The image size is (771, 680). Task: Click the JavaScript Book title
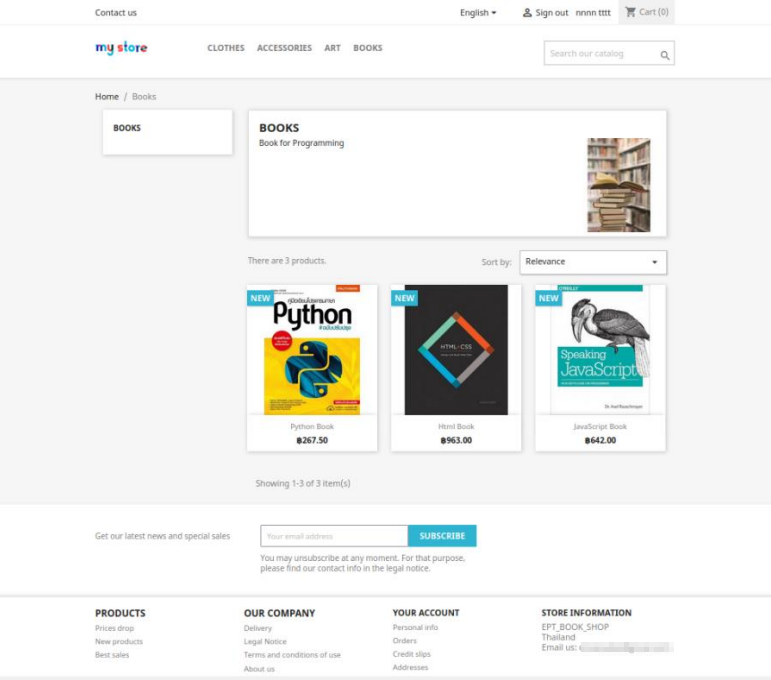pyautogui.click(x=600, y=426)
